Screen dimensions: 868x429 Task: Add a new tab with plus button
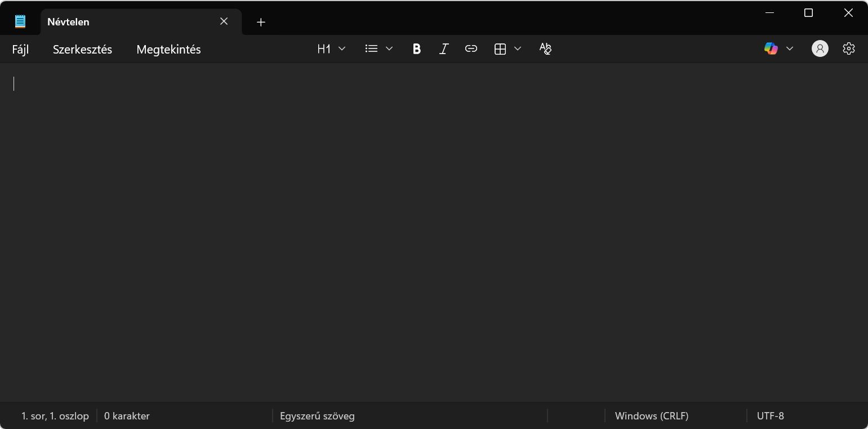(x=261, y=22)
